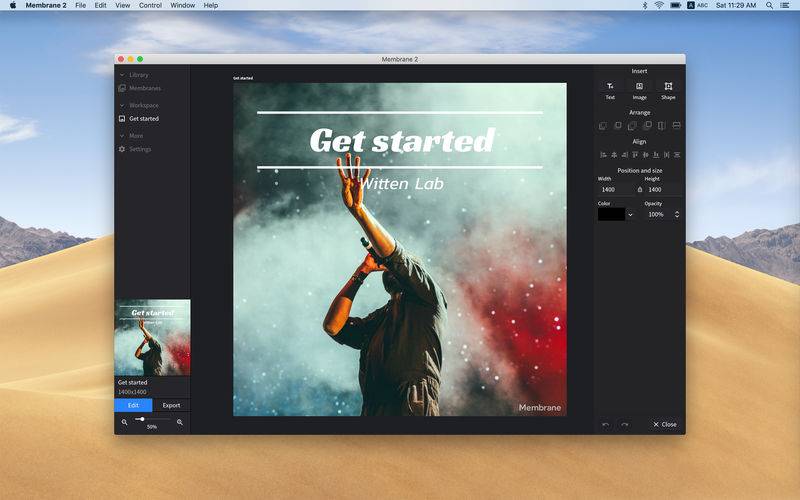Click the zoom slider handle
This screenshot has width=800, height=500.
pyautogui.click(x=142, y=419)
